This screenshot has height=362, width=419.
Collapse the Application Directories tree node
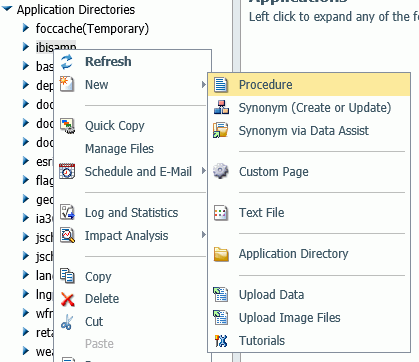tap(7, 9)
